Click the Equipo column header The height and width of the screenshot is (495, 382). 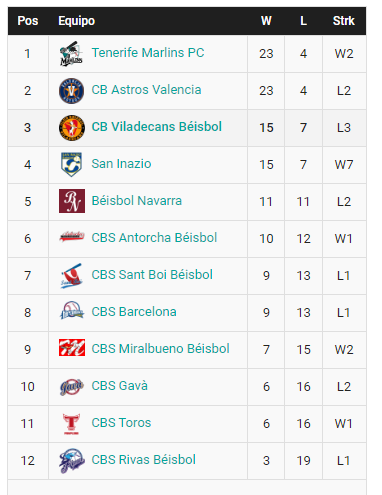coord(77,21)
